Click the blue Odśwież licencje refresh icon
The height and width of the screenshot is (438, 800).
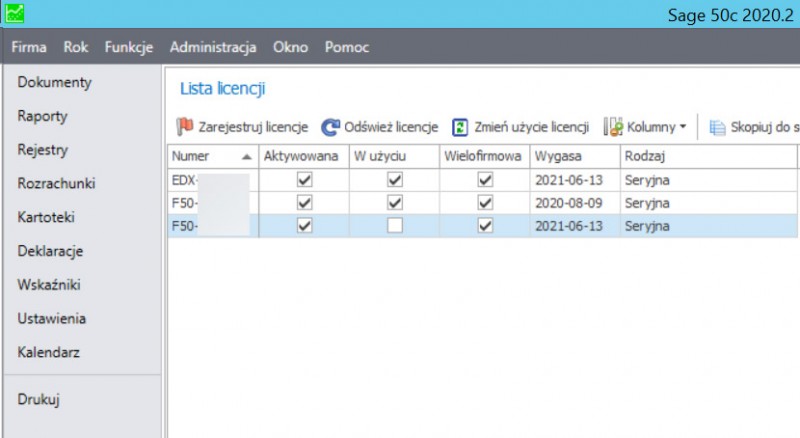click(x=330, y=127)
